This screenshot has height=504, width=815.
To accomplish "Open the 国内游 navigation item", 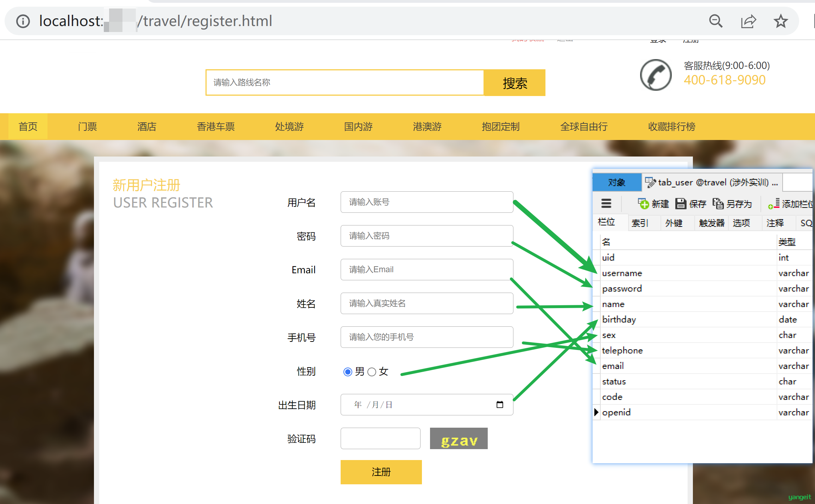I will point(358,127).
